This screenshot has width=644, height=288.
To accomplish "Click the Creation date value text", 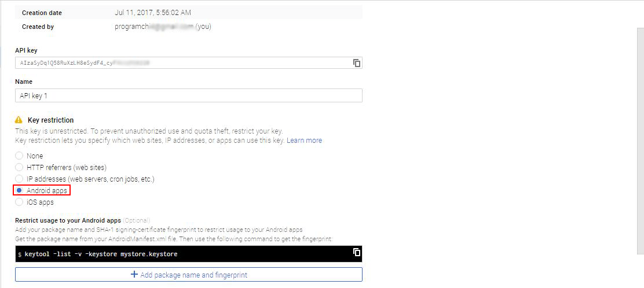I will click(153, 13).
